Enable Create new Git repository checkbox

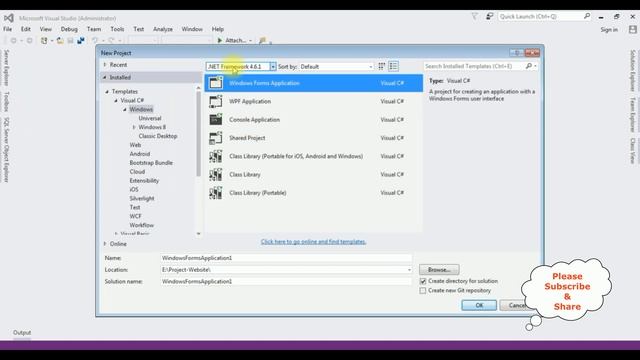click(423, 291)
